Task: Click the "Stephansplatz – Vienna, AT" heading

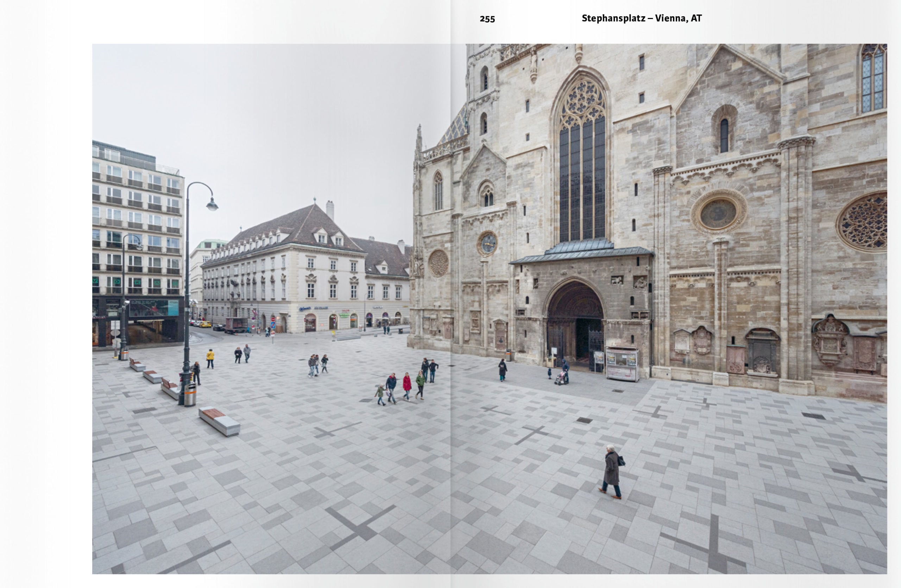Action: click(641, 19)
